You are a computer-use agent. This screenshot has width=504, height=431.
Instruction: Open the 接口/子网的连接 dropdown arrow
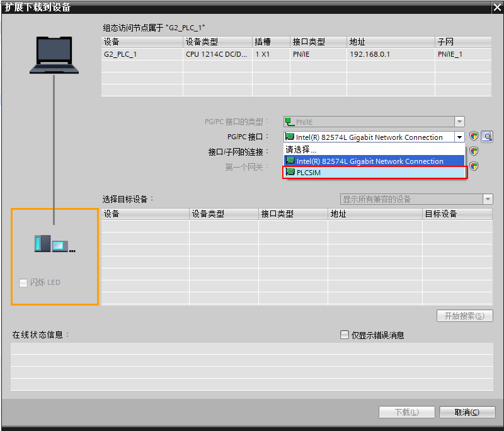click(460, 151)
